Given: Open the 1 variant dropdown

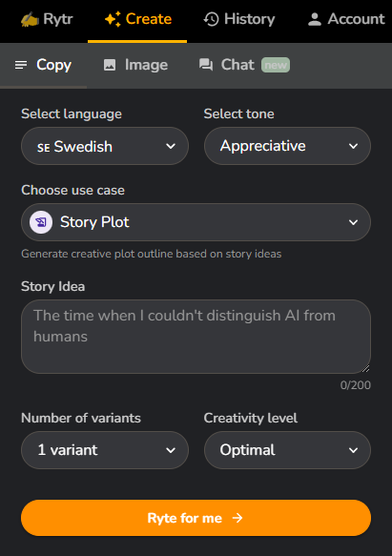Looking at the screenshot, I should pyautogui.click(x=105, y=450).
